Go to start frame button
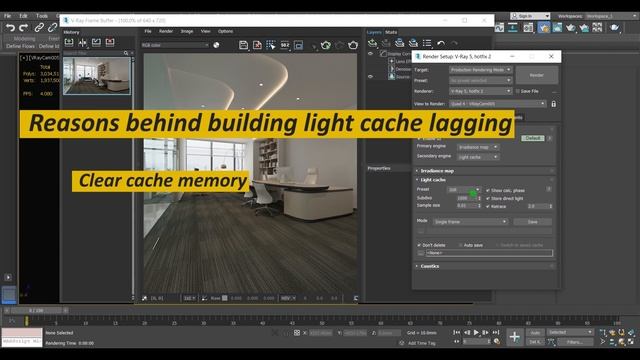This screenshot has height=360, width=640. click(457, 333)
